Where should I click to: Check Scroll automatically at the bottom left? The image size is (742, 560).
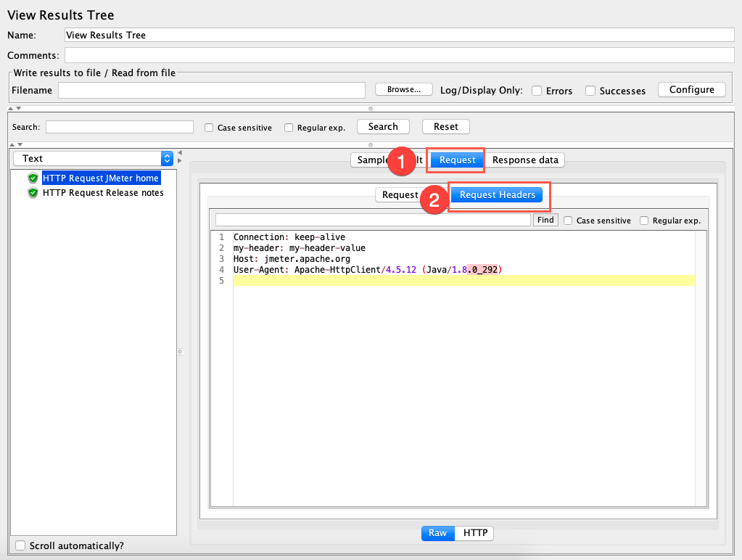20,545
